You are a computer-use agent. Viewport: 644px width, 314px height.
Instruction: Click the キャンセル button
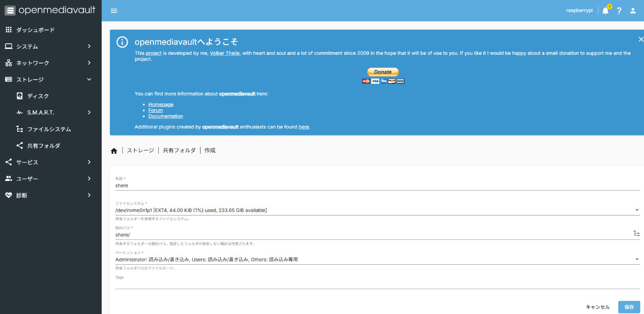click(x=598, y=307)
